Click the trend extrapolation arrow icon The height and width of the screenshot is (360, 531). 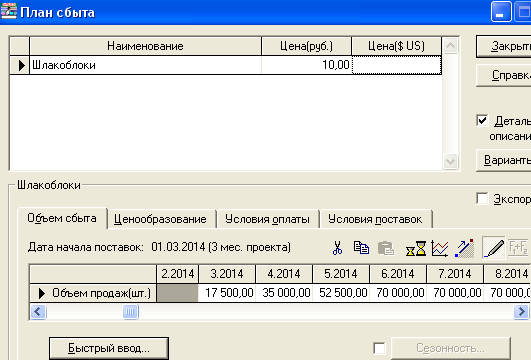pyautogui.click(x=464, y=248)
